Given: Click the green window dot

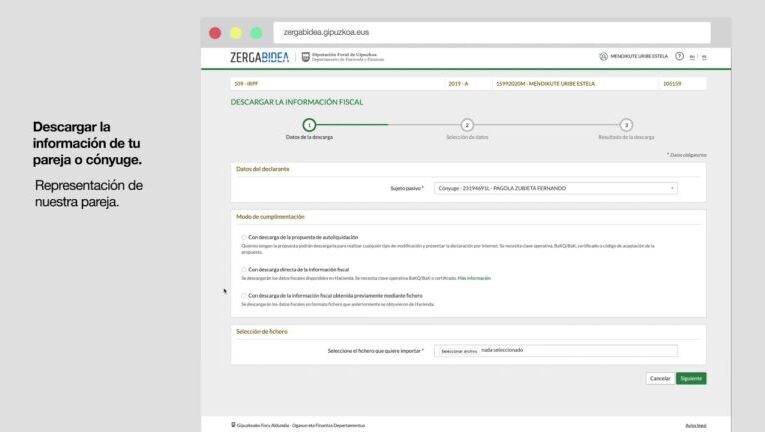Looking at the screenshot, I should tap(257, 33).
